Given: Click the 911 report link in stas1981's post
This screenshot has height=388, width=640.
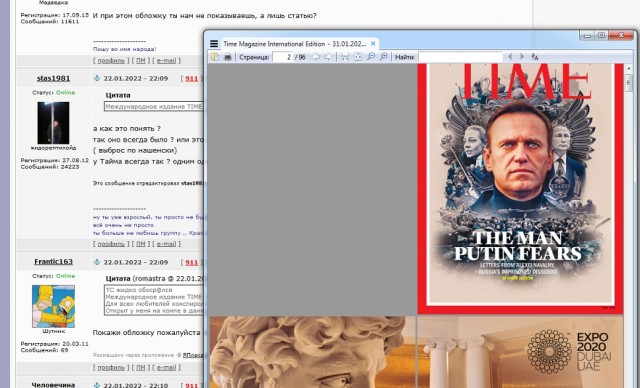Looking at the screenshot, I should 191,79.
